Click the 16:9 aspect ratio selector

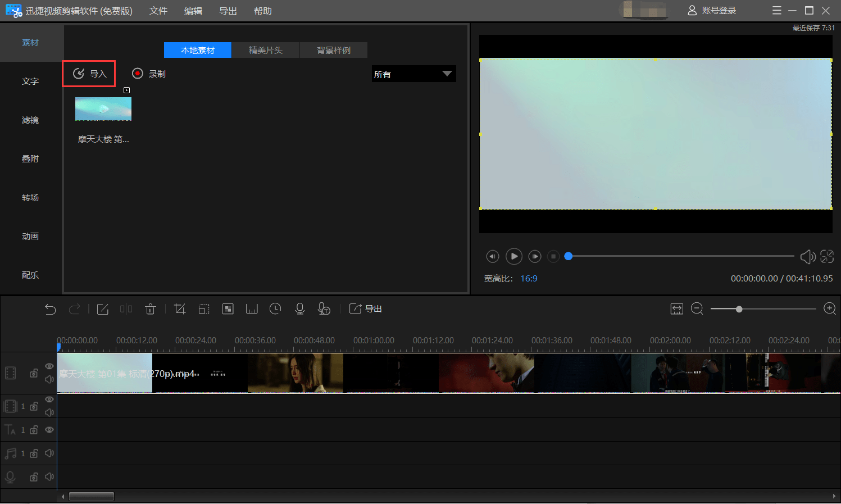click(529, 279)
